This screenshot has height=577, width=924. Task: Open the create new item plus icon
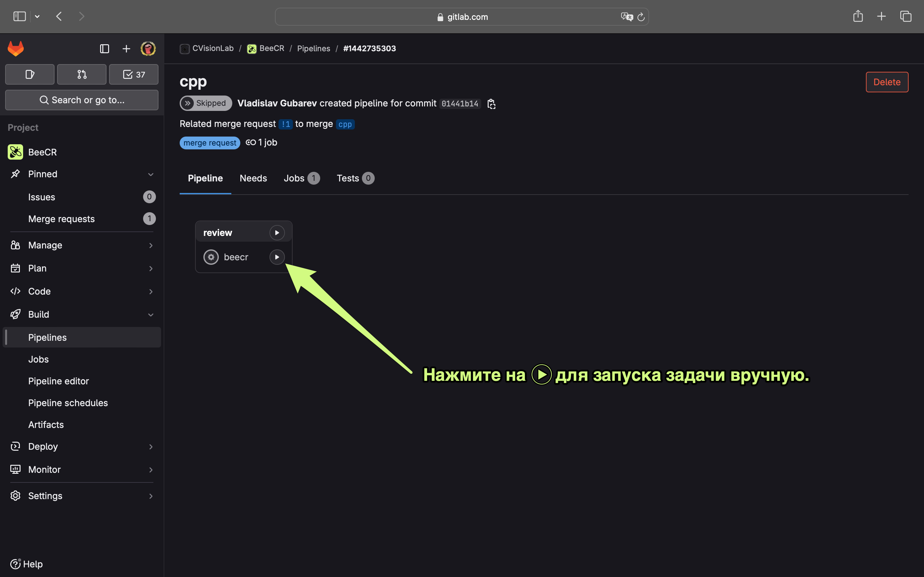point(126,48)
